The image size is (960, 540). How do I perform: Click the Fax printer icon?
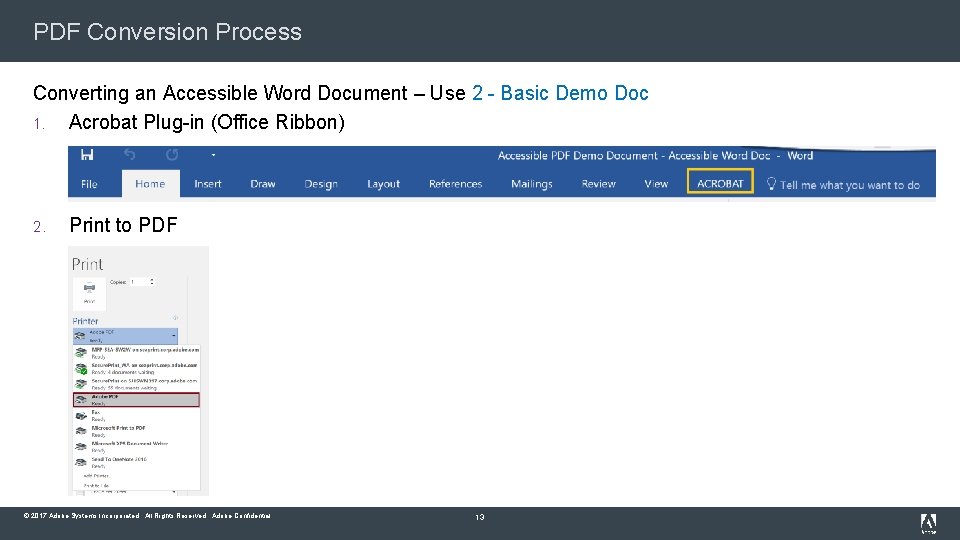tap(81, 416)
